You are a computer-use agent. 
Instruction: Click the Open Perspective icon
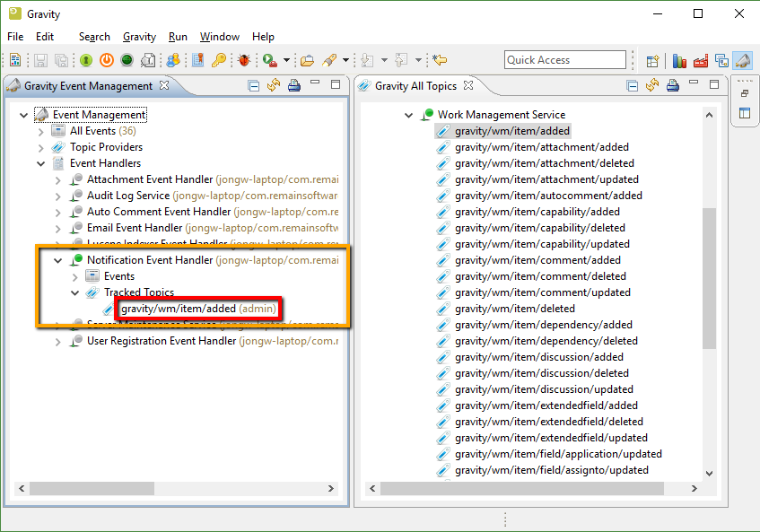tap(653, 61)
